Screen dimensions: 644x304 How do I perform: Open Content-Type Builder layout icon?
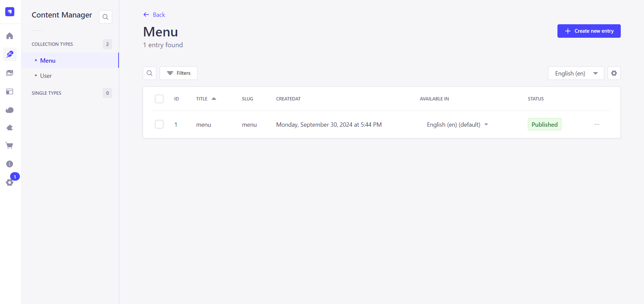tap(10, 92)
